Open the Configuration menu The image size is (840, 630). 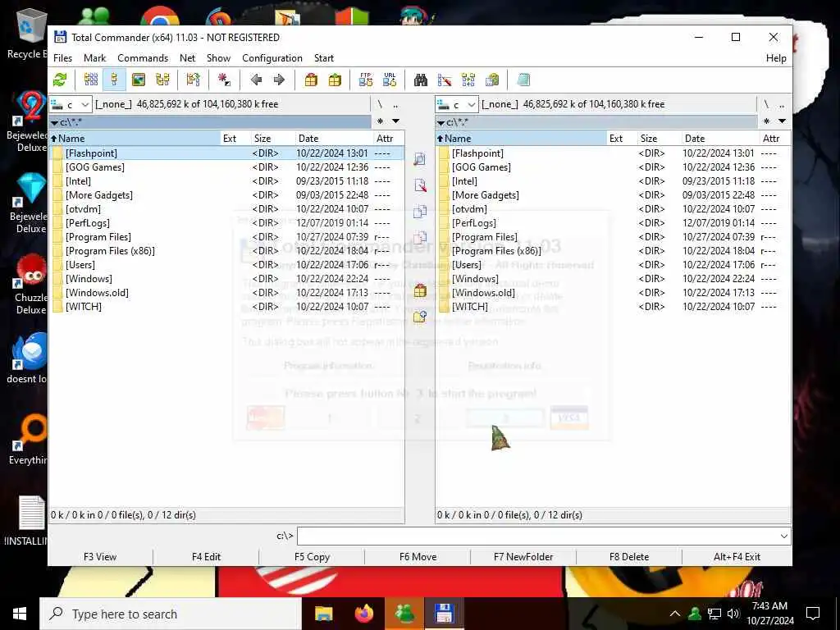pyautogui.click(x=272, y=58)
